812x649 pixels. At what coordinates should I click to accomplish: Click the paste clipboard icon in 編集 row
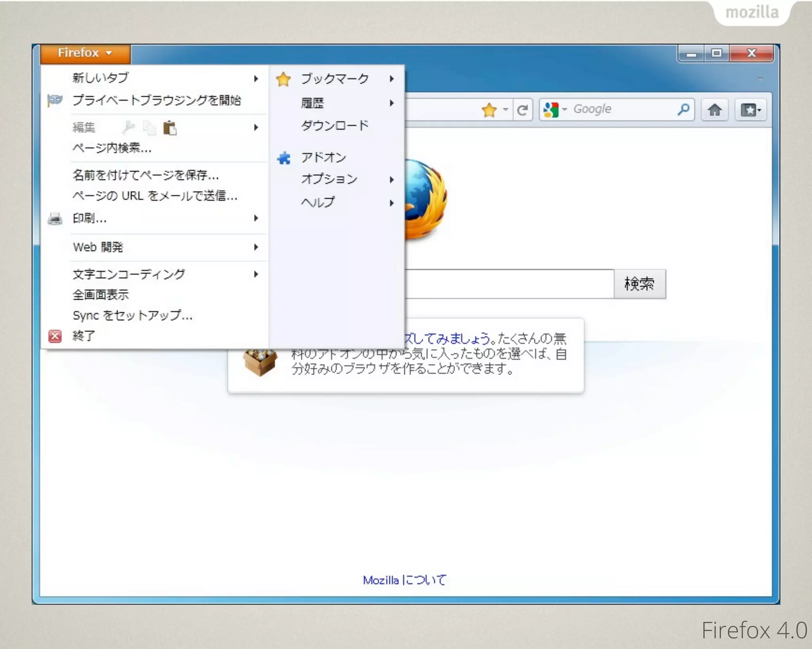[x=170, y=128]
